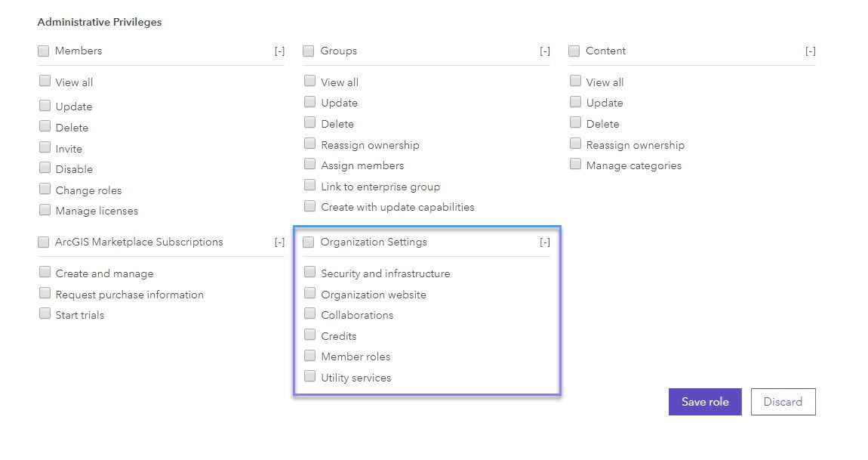Enable the Members administrative privilege
Viewport: 868px width, 460px height.
[44, 51]
